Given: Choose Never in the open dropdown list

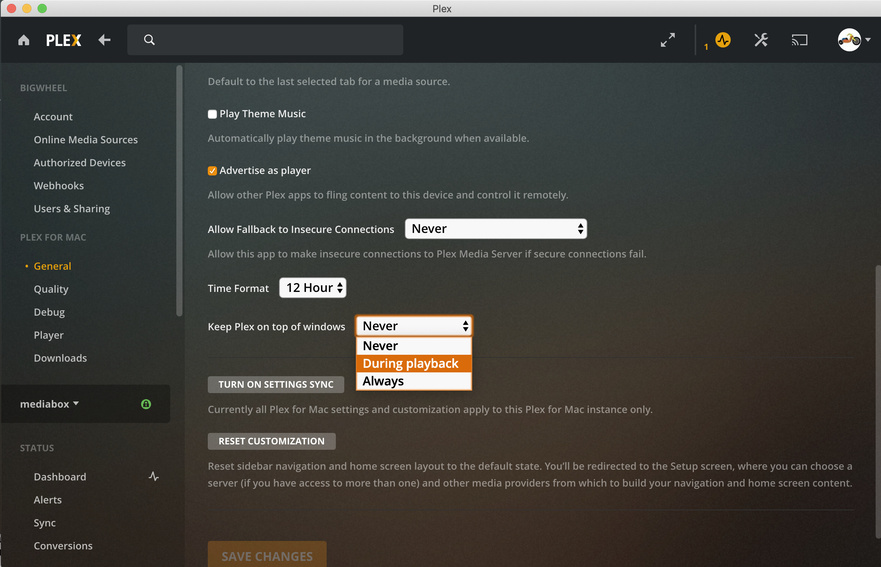Looking at the screenshot, I should (x=414, y=346).
